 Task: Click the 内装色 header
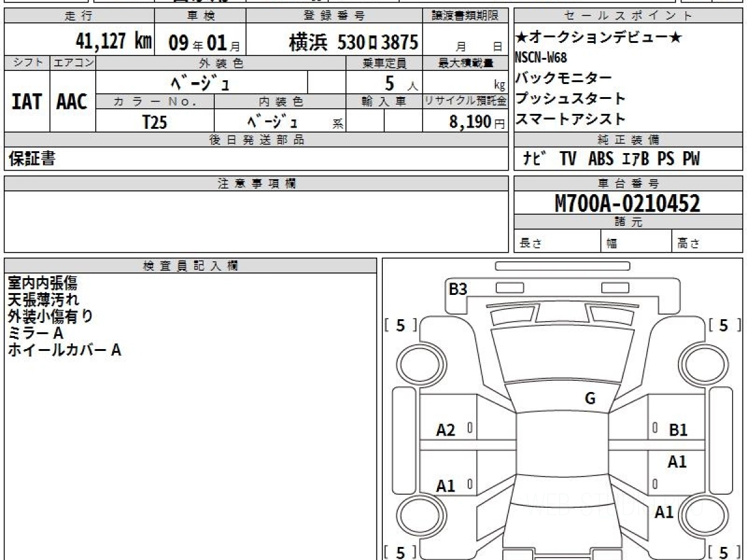(280, 101)
